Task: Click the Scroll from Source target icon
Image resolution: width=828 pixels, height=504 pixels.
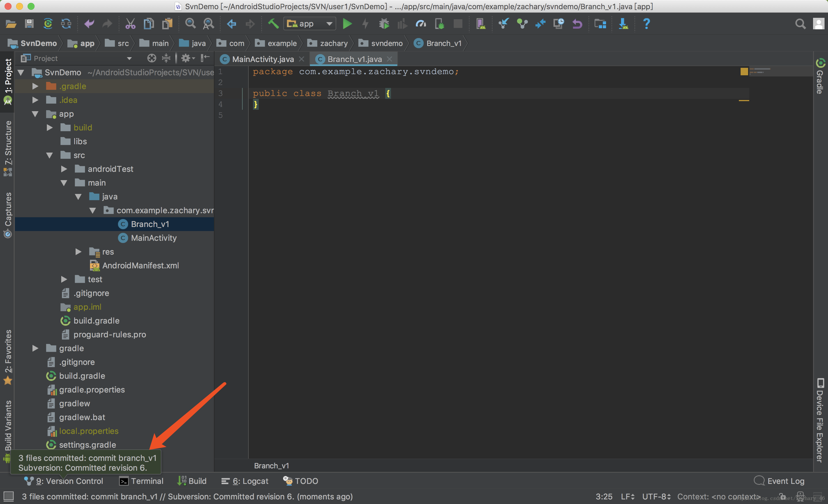Action: coord(152,58)
